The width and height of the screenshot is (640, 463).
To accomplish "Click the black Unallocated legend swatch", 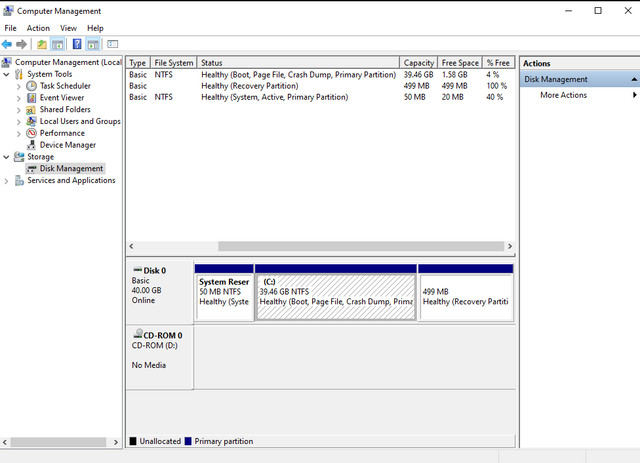I will [x=133, y=441].
